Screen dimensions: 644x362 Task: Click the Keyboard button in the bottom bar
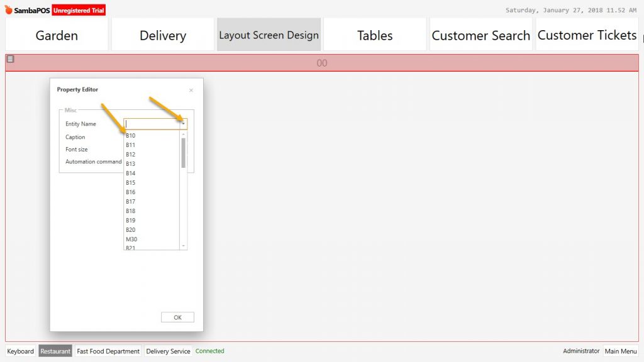click(x=21, y=351)
